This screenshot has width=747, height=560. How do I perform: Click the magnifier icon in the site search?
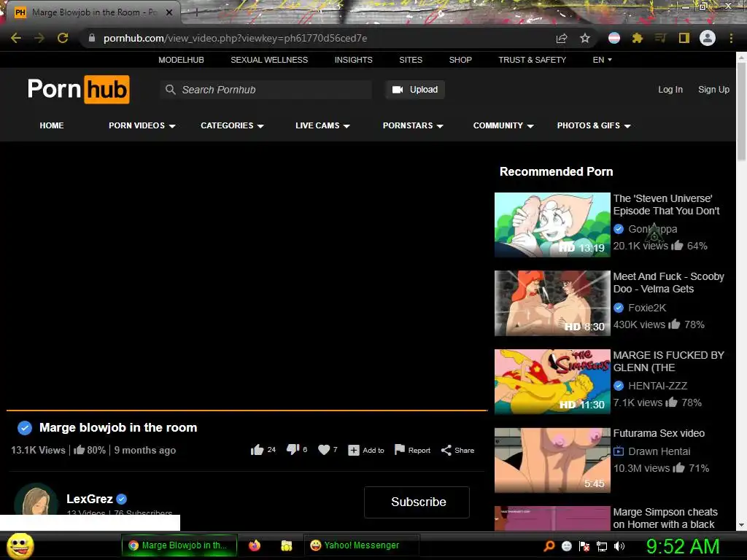point(170,90)
